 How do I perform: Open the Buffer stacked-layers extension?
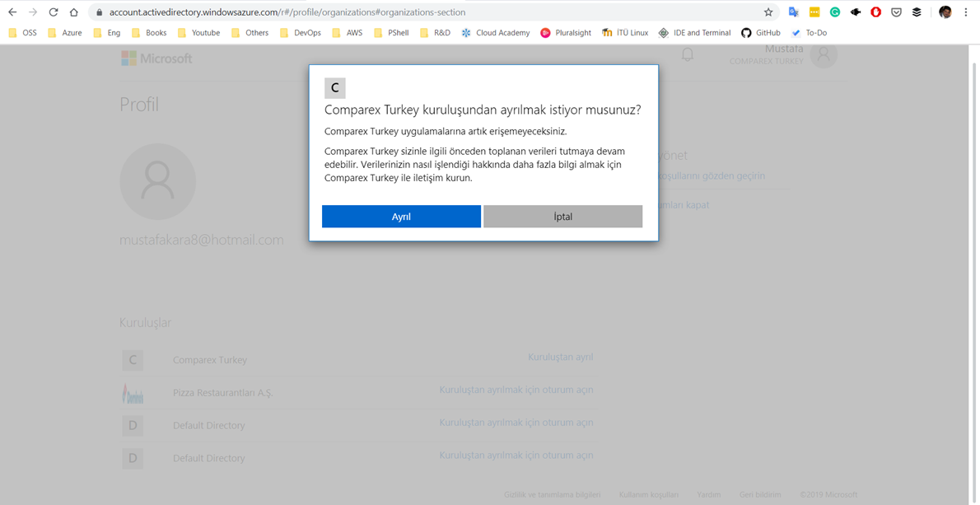tap(917, 12)
